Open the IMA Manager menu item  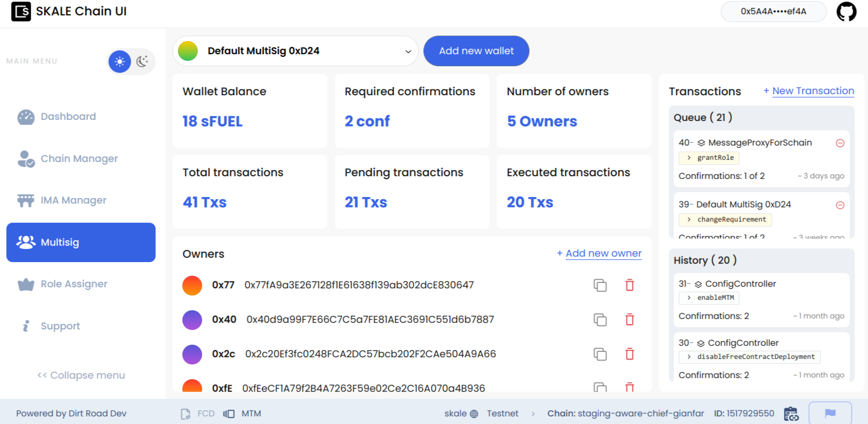pos(81,200)
